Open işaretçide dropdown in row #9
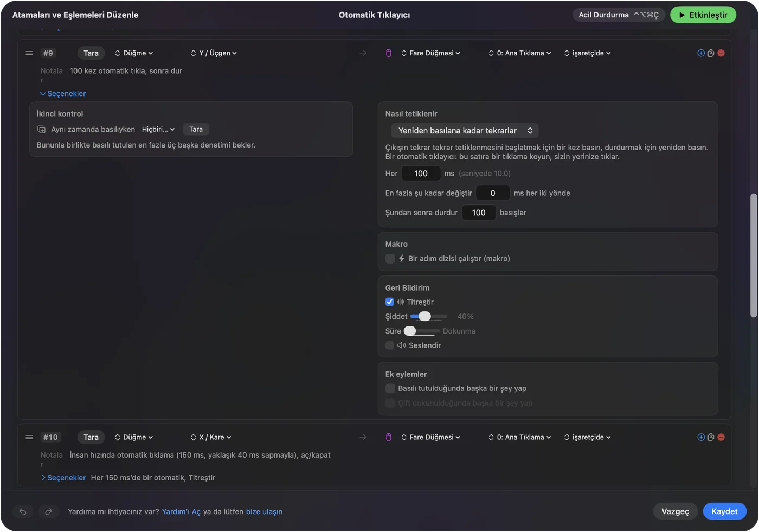The width and height of the screenshot is (759, 532). (588, 53)
